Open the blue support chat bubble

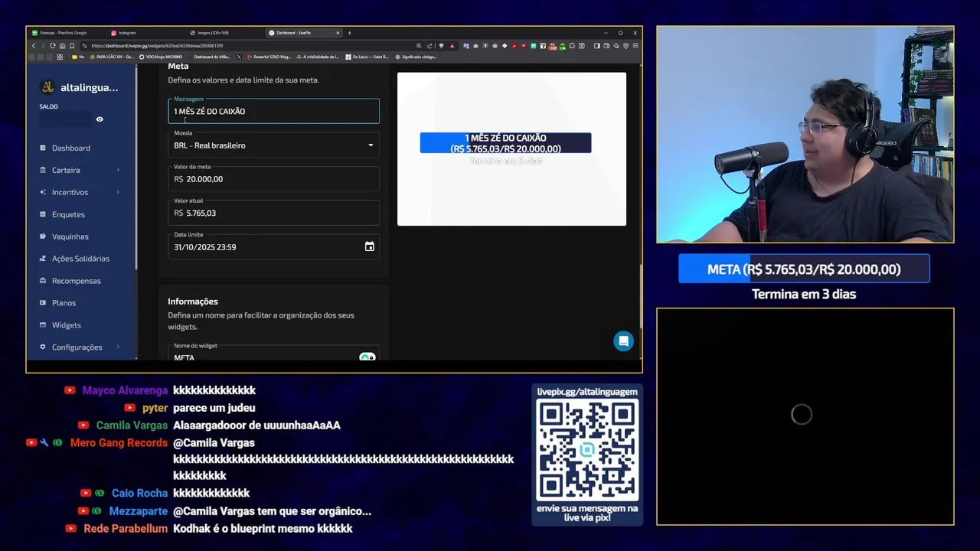(624, 341)
